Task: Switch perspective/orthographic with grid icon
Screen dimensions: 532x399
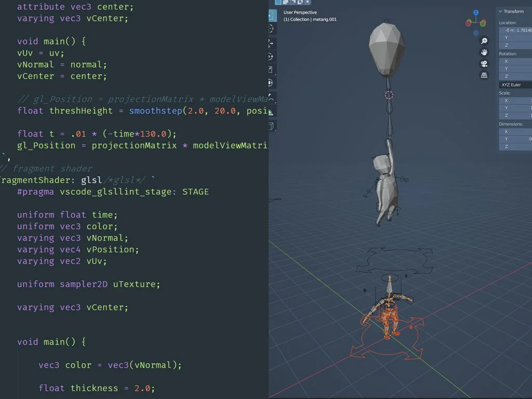Action: click(484, 75)
